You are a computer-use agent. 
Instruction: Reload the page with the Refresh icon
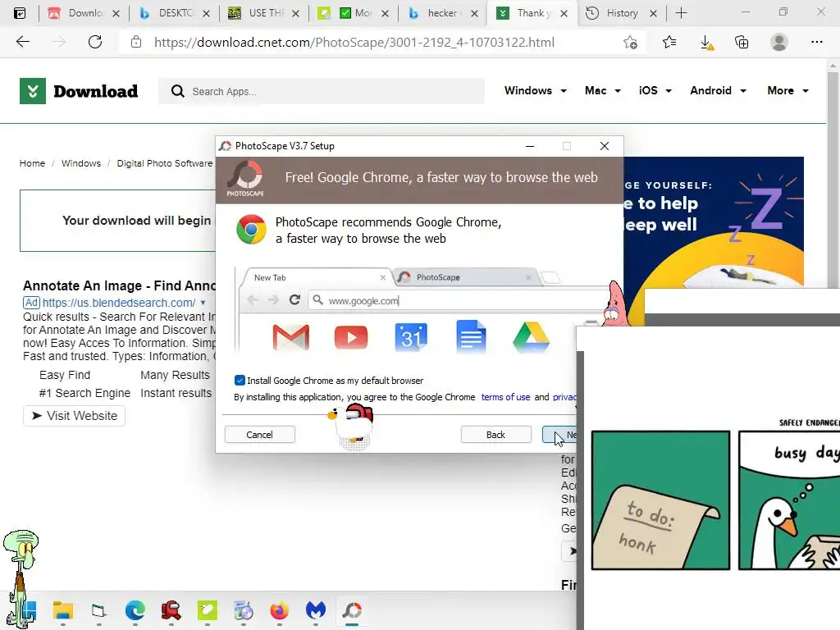pos(95,42)
